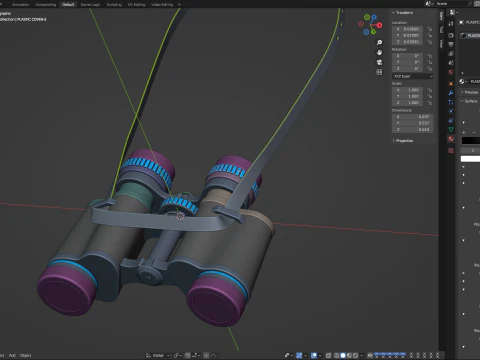The width and height of the screenshot is (480, 360).
Task: Open the World properties tab icon
Action: click(451, 72)
